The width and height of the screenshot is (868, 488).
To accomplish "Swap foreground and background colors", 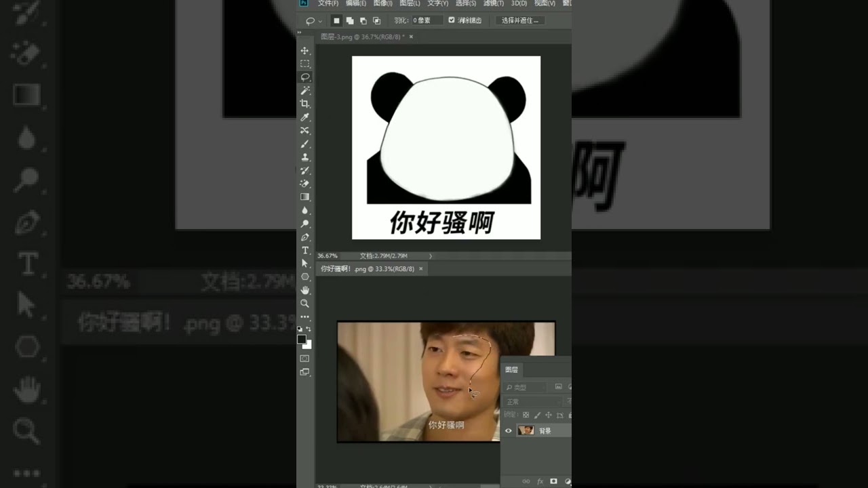I will coord(310,329).
